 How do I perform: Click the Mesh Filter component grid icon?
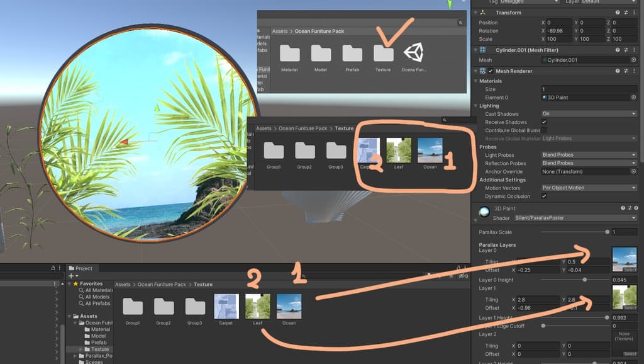pyautogui.click(x=483, y=50)
